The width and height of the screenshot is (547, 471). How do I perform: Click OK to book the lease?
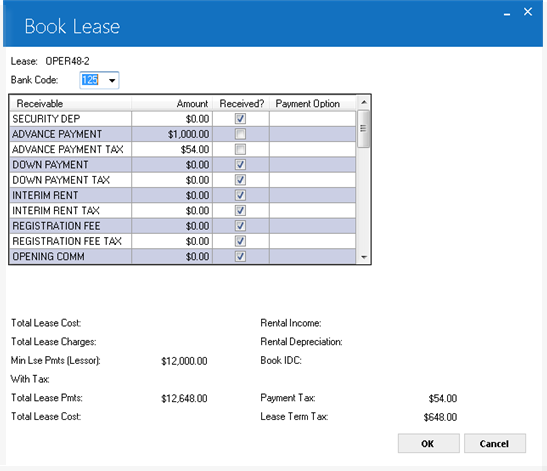[x=428, y=443]
